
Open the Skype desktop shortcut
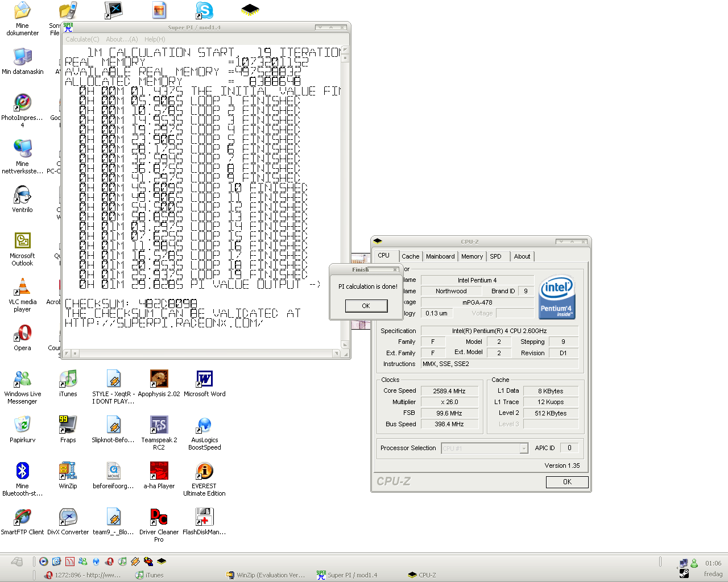click(204, 10)
